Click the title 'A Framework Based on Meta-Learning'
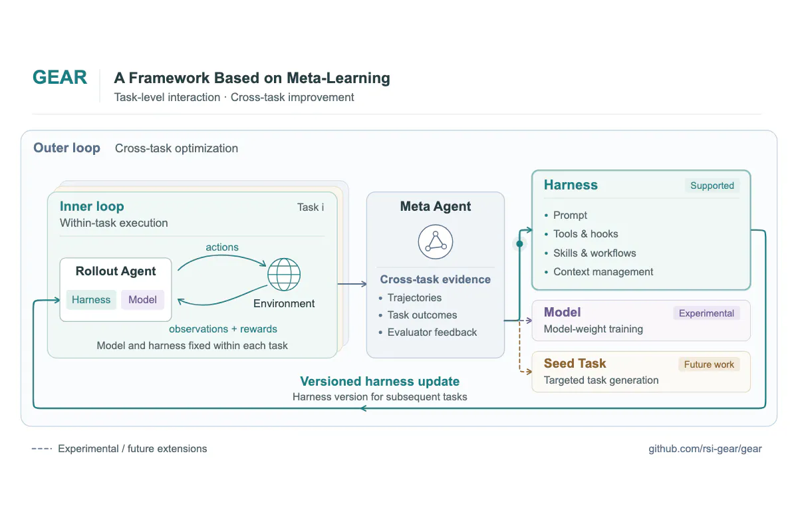The image size is (798, 532). coord(252,78)
